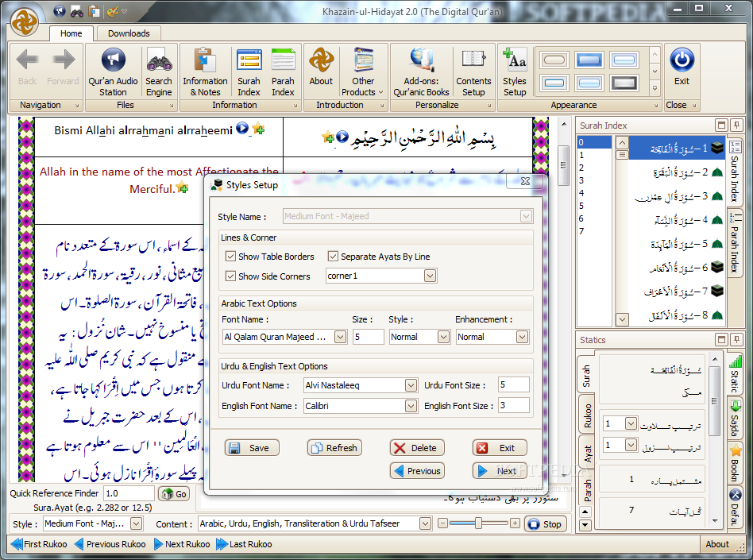Open Contents Setup
This screenshot has height=560, width=753.
click(x=473, y=72)
